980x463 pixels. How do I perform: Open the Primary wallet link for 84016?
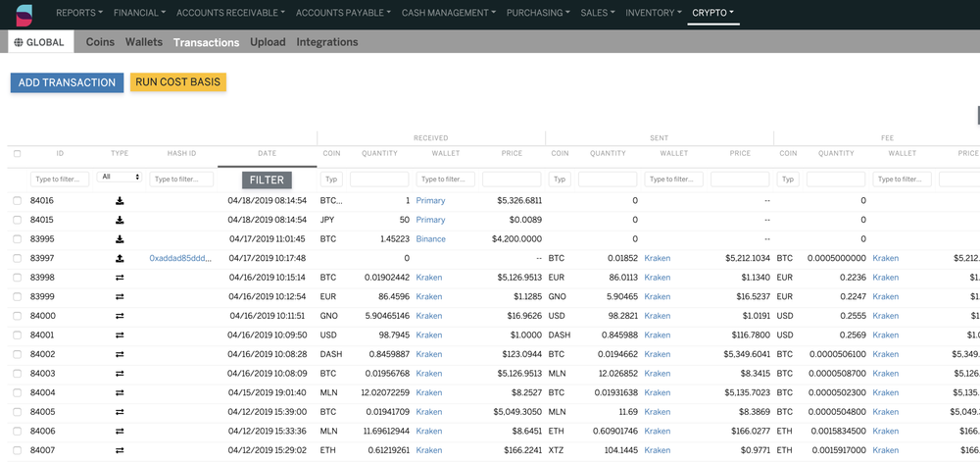[x=430, y=201]
